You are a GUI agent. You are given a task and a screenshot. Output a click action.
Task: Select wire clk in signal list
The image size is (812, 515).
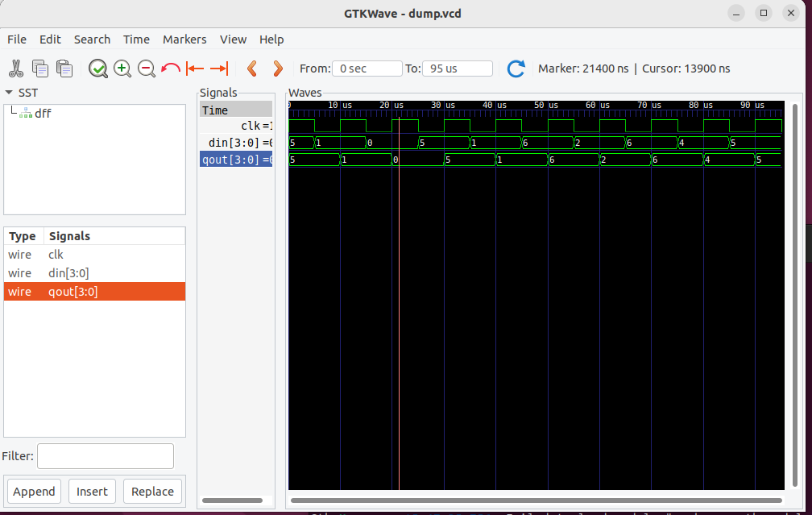94,255
